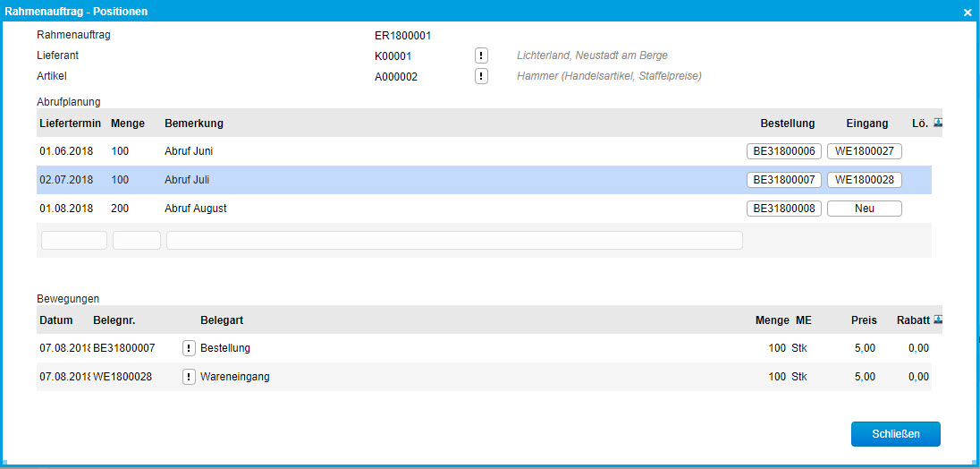Open goods receipt WE1800027
Viewport: 980px width, 469px height.
(x=865, y=151)
